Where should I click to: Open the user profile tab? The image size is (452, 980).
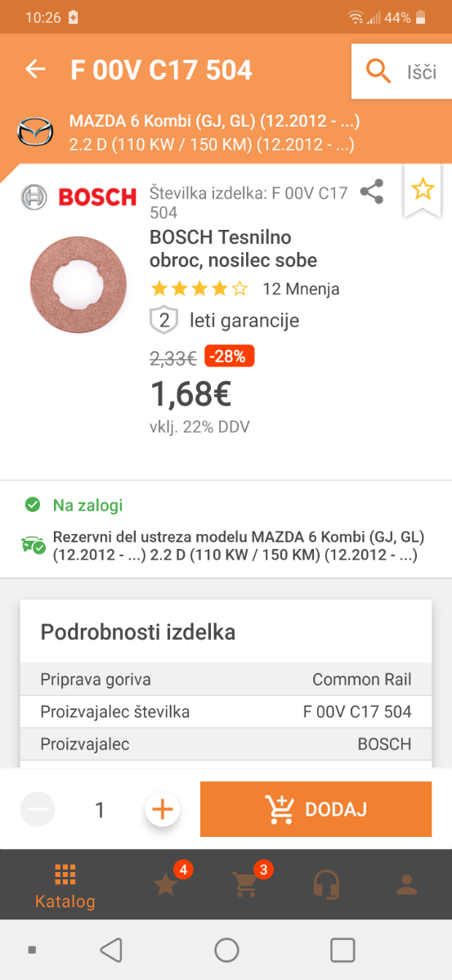[407, 883]
